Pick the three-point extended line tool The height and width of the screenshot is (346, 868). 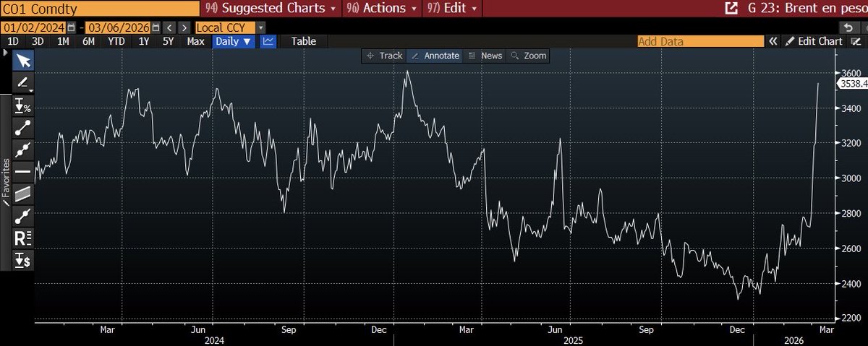(23, 150)
